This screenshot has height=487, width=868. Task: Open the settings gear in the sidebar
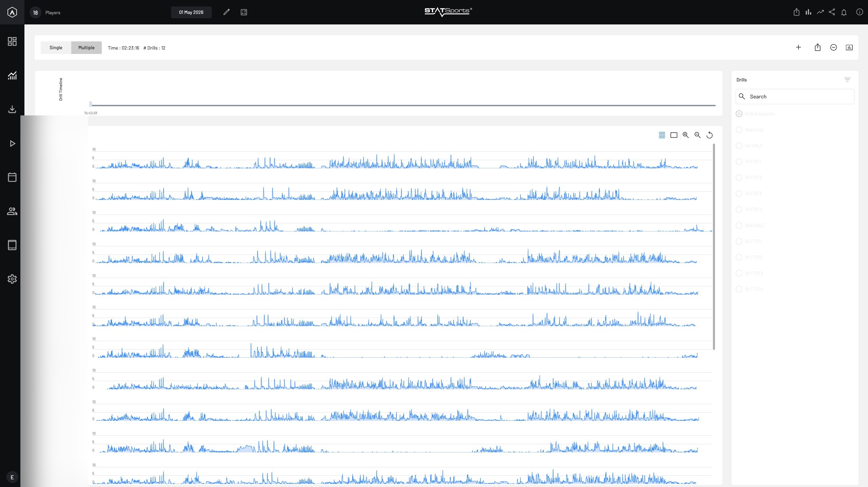click(12, 279)
